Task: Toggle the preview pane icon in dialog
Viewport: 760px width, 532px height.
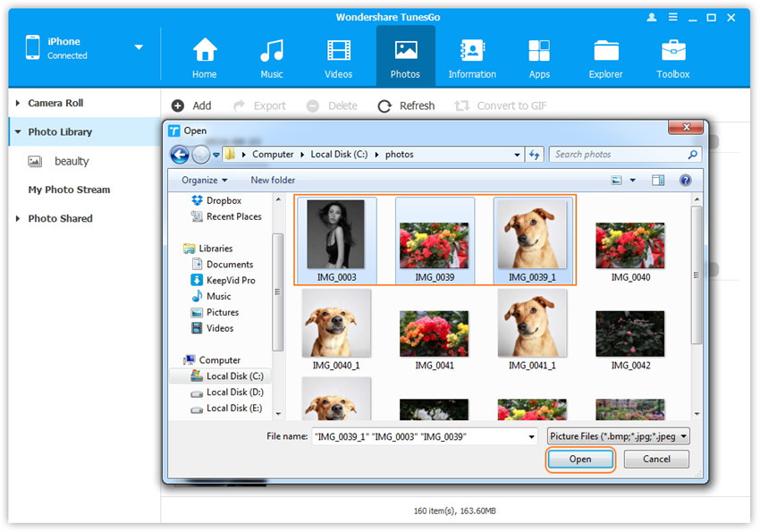Action: point(658,180)
